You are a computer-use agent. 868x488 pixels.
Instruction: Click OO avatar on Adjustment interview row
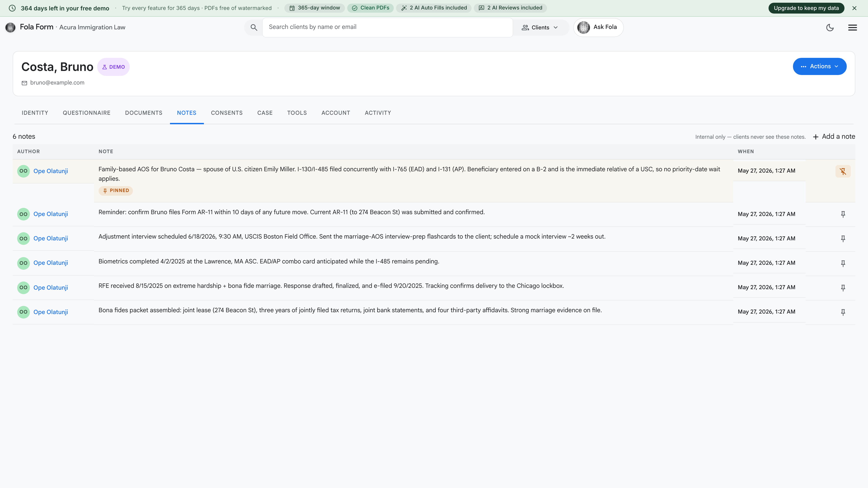(x=24, y=238)
